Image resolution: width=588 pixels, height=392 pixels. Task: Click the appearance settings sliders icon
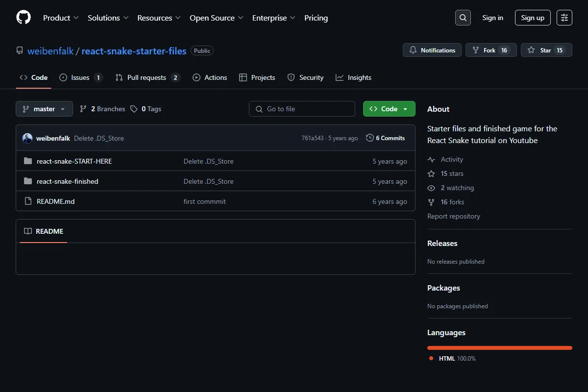point(564,18)
